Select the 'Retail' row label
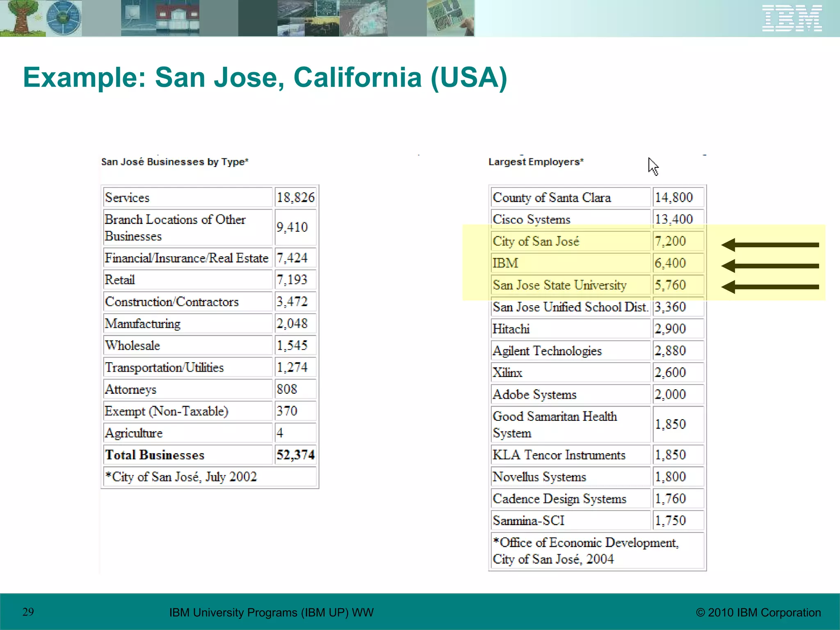Viewport: 840px width, 630px height. [x=188, y=279]
